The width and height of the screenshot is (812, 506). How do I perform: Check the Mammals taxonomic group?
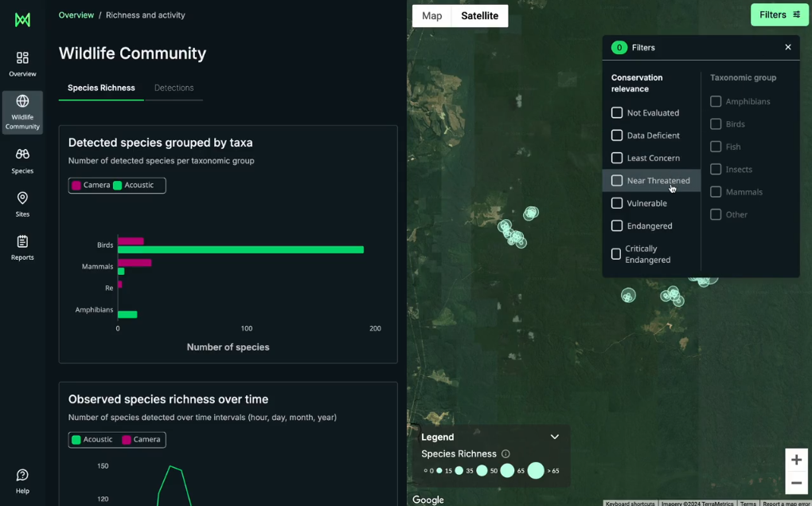714,192
